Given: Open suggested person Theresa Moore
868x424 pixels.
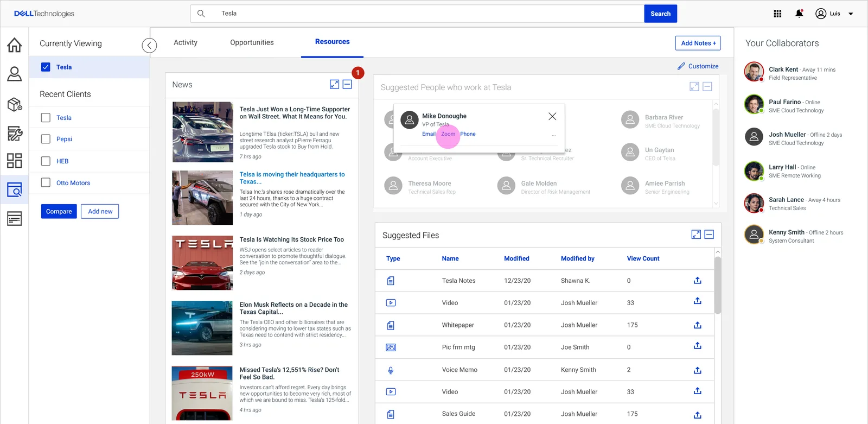Looking at the screenshot, I should point(430,183).
